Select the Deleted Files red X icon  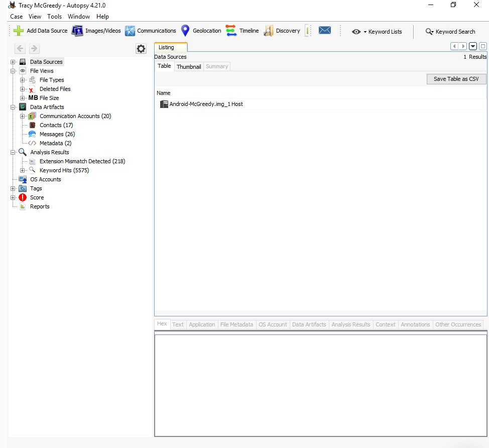32,89
